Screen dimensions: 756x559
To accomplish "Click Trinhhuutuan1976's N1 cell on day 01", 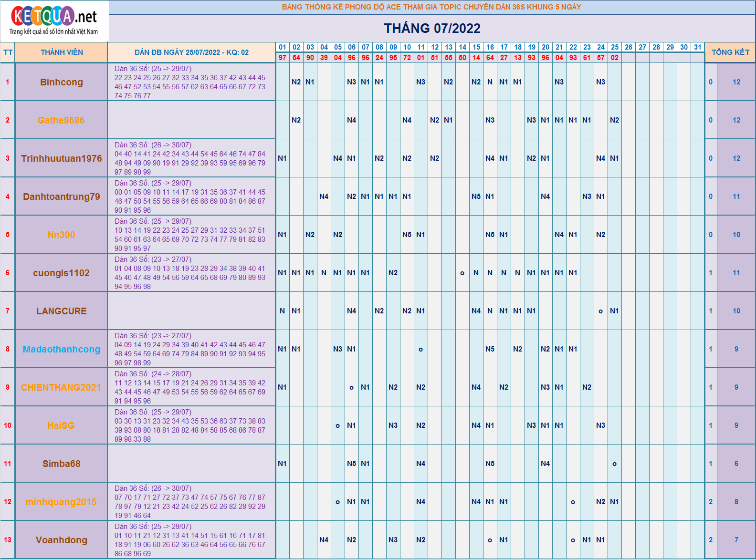I will [283, 158].
